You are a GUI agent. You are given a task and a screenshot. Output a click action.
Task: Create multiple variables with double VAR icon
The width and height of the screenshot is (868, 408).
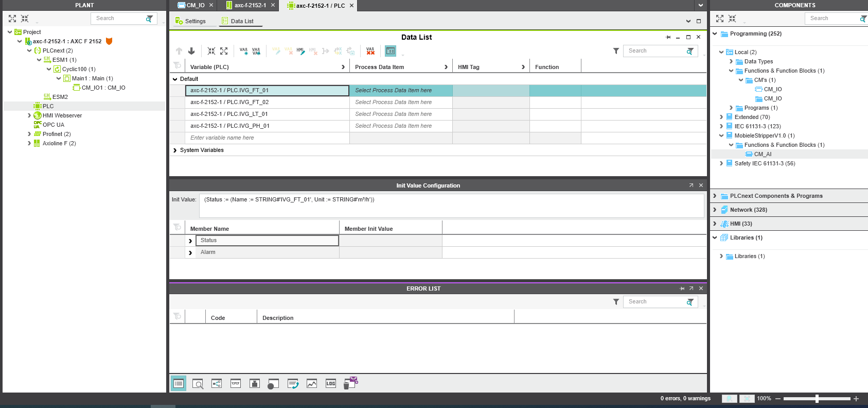[256, 51]
